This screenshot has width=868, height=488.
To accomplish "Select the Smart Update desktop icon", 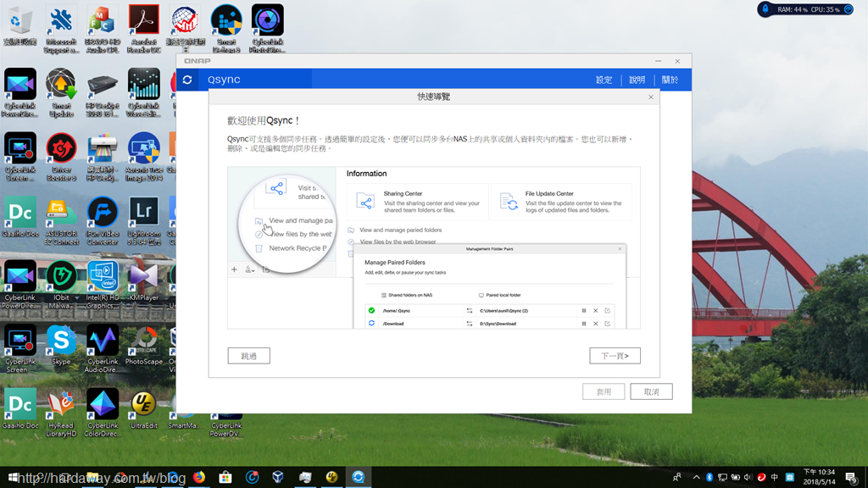I will click(x=61, y=92).
